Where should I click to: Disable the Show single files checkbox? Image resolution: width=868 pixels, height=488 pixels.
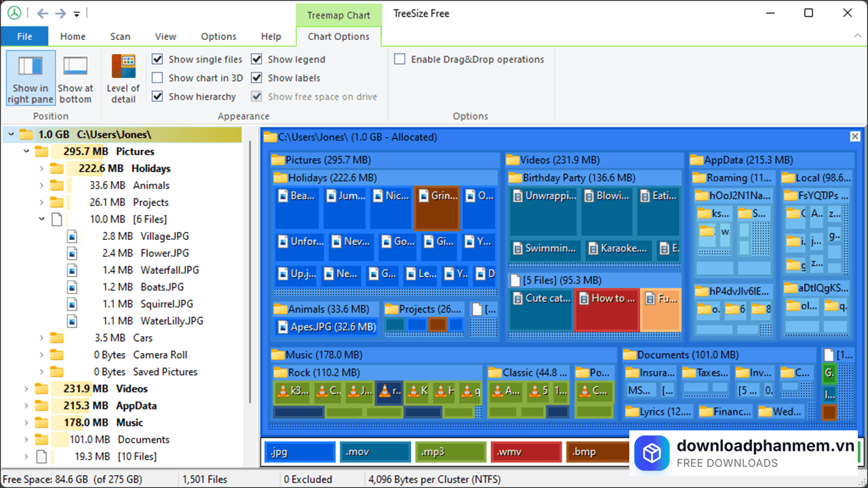coord(157,59)
